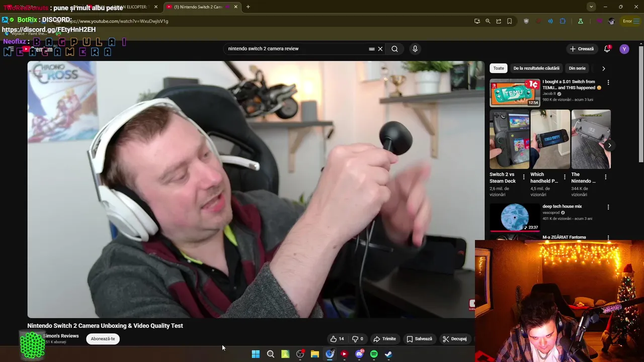Open the Windows Start menu
Image resolution: width=644 pixels, height=362 pixels.
pyautogui.click(x=256, y=354)
